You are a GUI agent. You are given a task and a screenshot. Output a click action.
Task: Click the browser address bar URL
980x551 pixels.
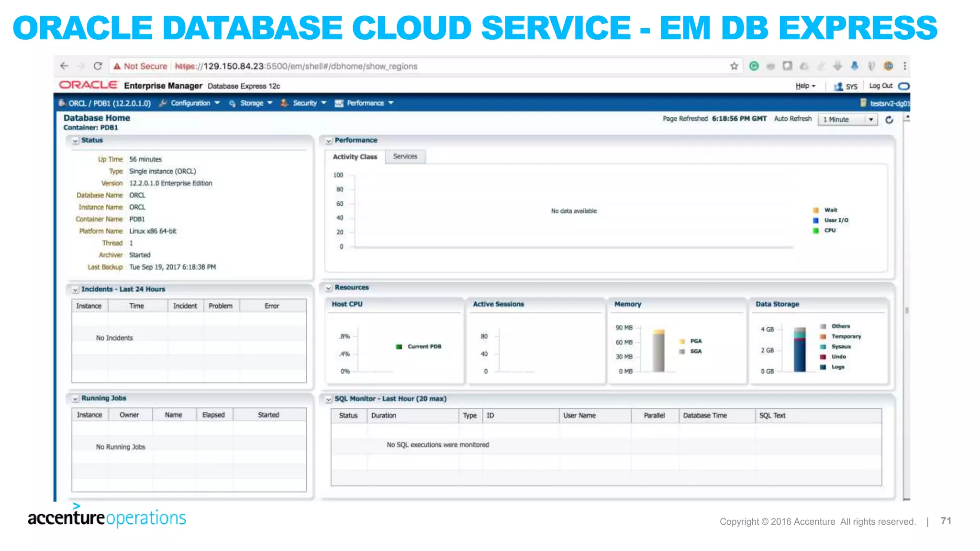(296, 66)
